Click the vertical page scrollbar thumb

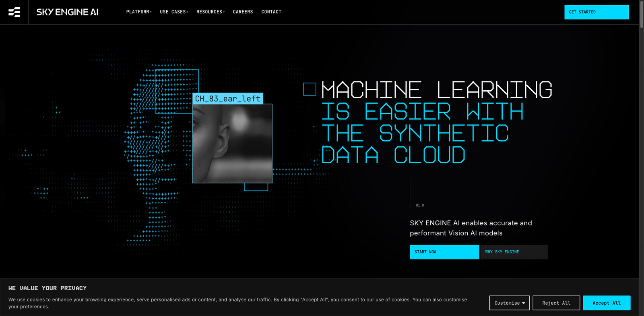[641, 14]
